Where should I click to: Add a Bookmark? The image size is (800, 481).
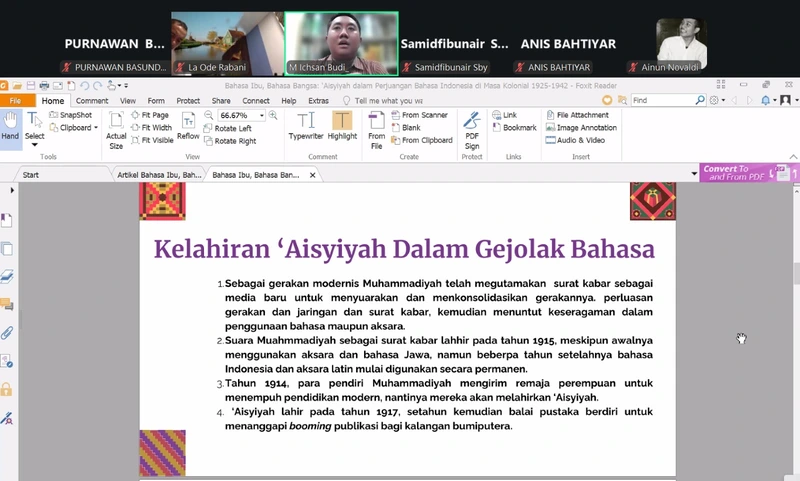click(514, 128)
